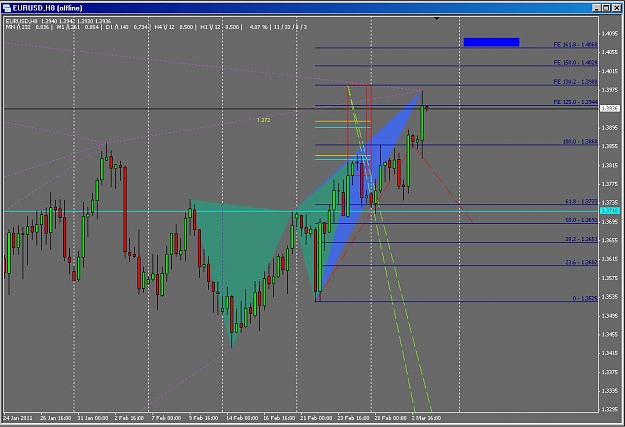Click the white current price tag on price axis

pos(610,108)
